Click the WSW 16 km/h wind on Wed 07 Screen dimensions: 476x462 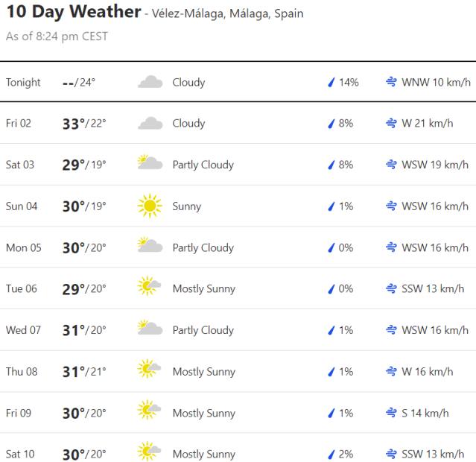pos(435,330)
